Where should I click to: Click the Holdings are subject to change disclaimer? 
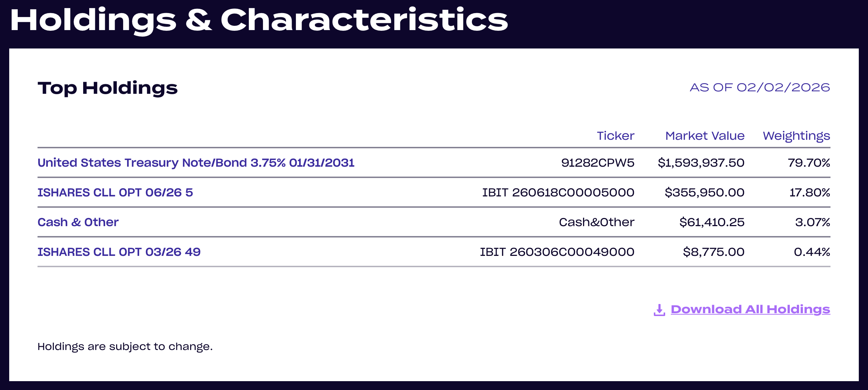[x=125, y=346]
